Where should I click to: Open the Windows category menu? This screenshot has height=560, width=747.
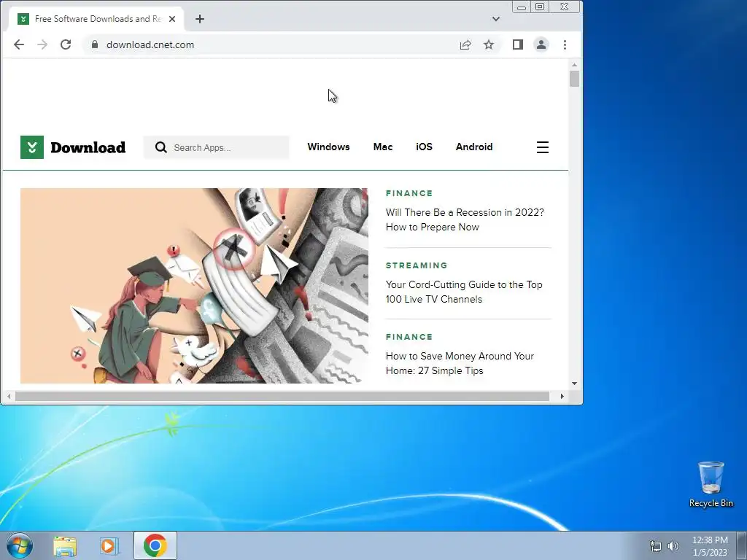(328, 147)
